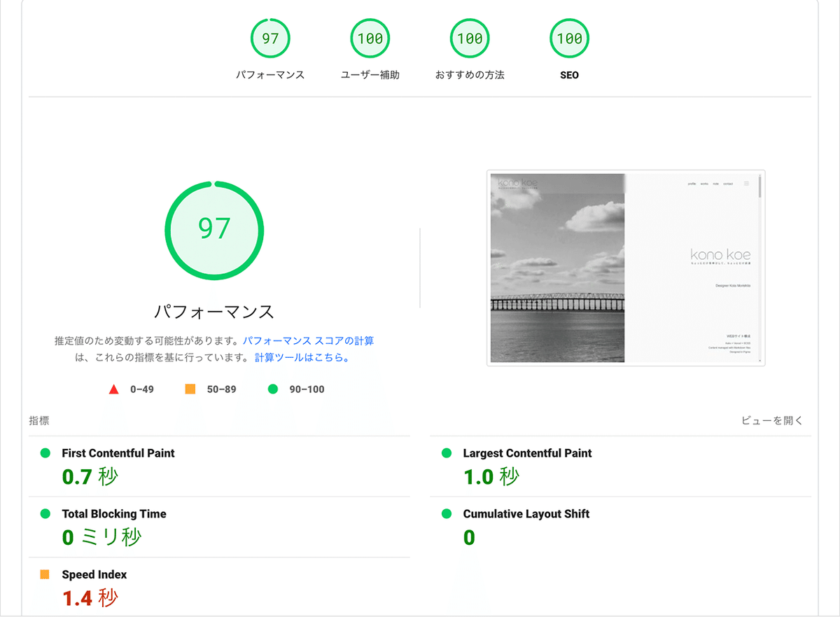Click the Performance score gauge showing 97 at top
This screenshot has height=617, width=840.
coord(270,39)
